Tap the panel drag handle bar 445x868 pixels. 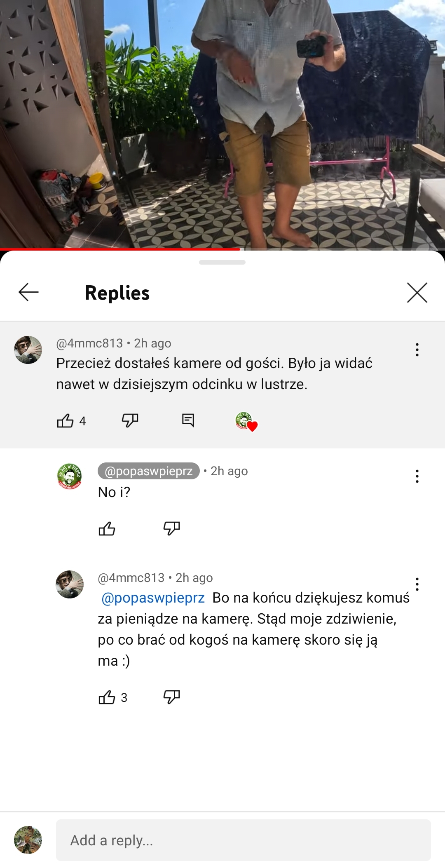[222, 262]
